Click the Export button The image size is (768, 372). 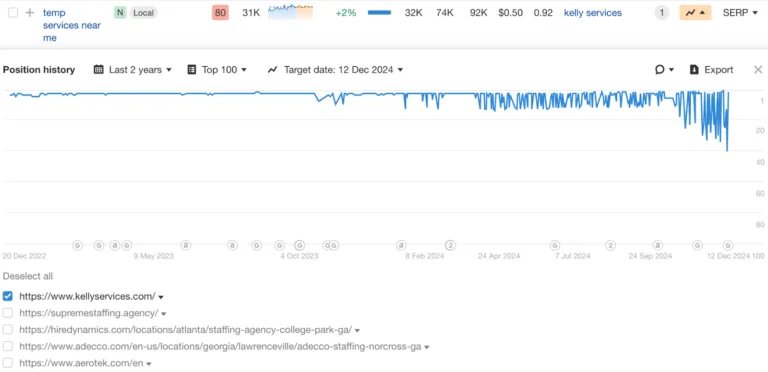click(711, 70)
